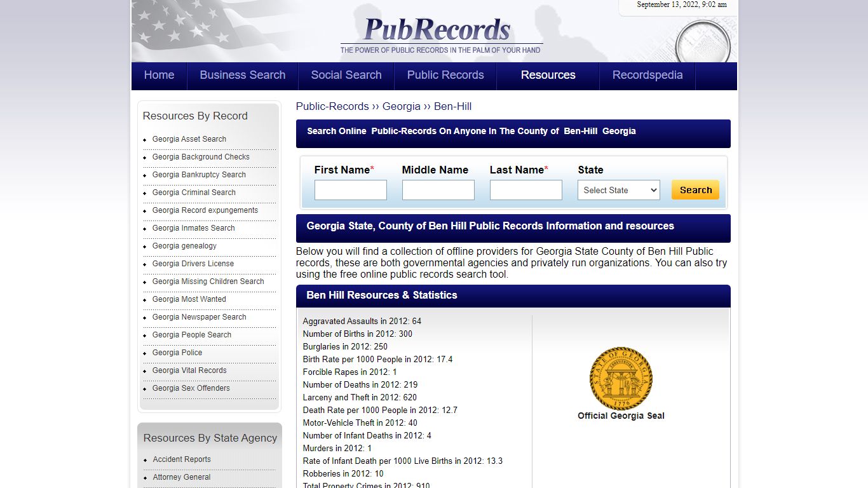Open Georgia Inmates Search link
The image size is (868, 488).
[x=194, y=228]
